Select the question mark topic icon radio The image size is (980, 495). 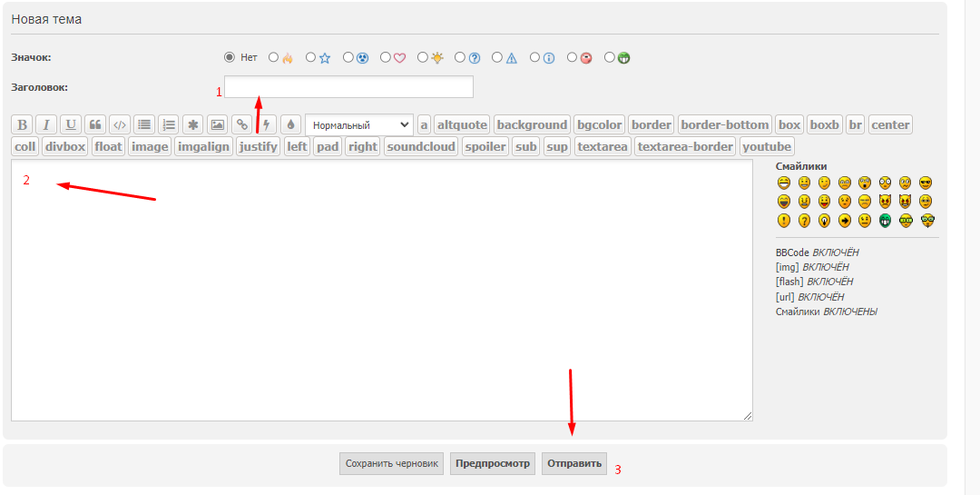click(460, 57)
